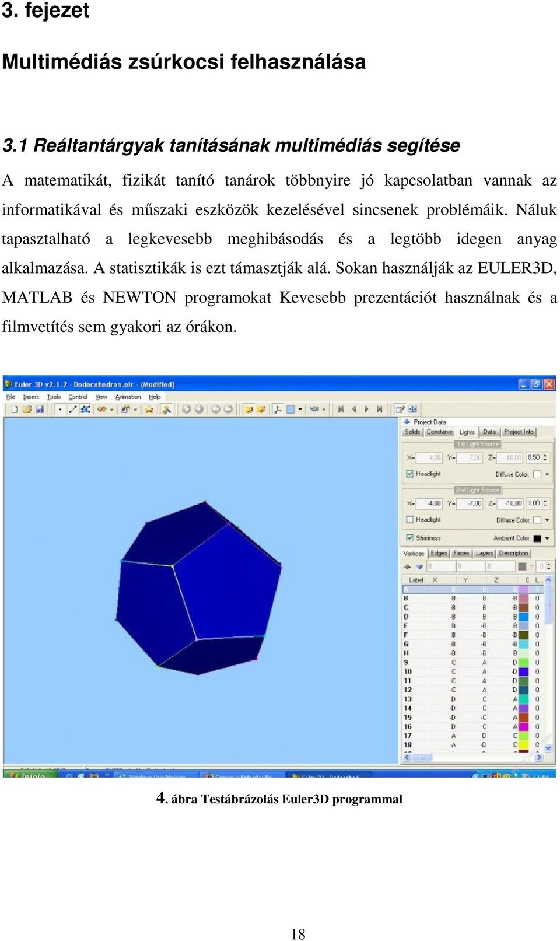Open 1st Light Source Diffuse Color dropdown

pyautogui.click(x=547, y=474)
